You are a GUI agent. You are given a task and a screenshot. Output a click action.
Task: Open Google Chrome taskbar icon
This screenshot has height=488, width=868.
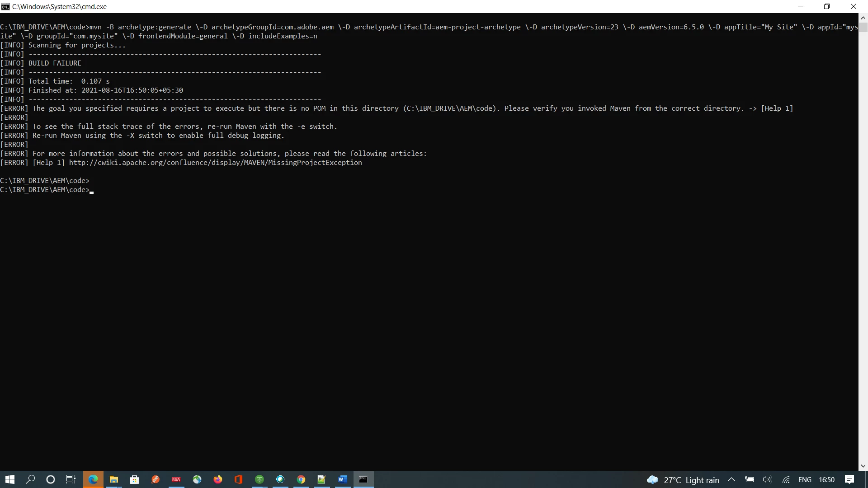(301, 479)
